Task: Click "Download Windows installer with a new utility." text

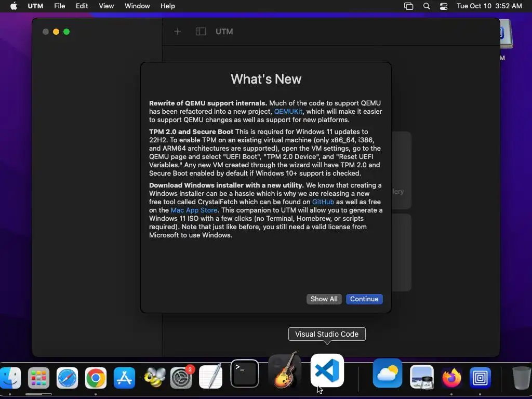Action: click(227, 185)
